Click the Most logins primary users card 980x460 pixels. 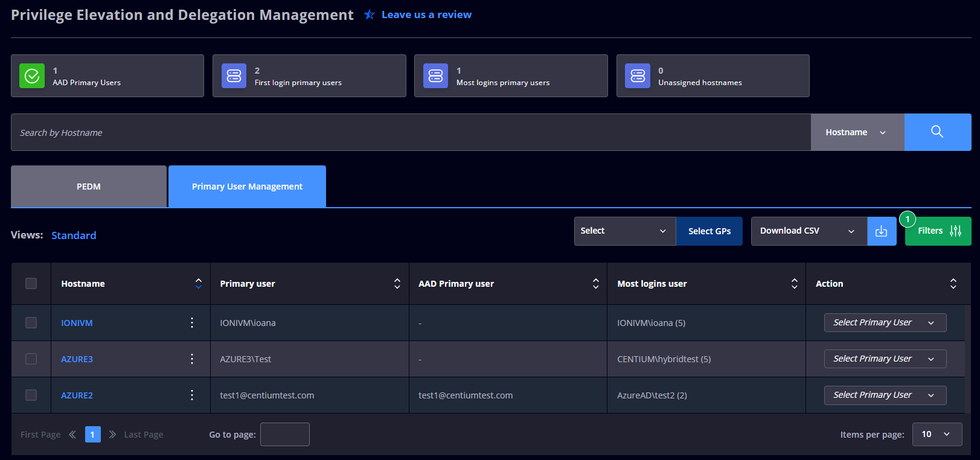coord(511,76)
